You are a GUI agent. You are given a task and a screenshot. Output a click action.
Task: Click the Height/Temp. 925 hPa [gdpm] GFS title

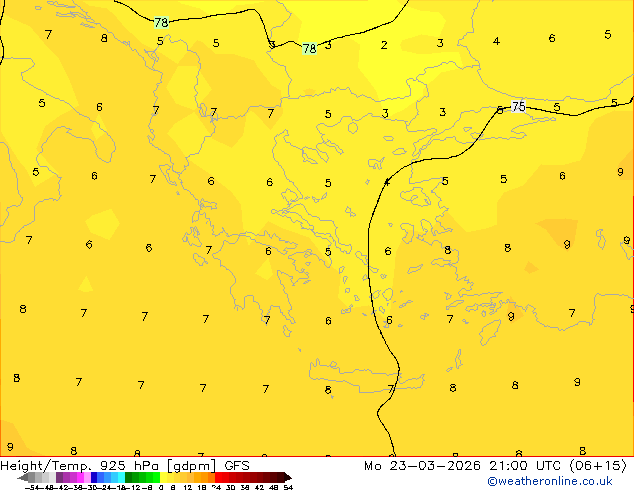tap(125, 466)
